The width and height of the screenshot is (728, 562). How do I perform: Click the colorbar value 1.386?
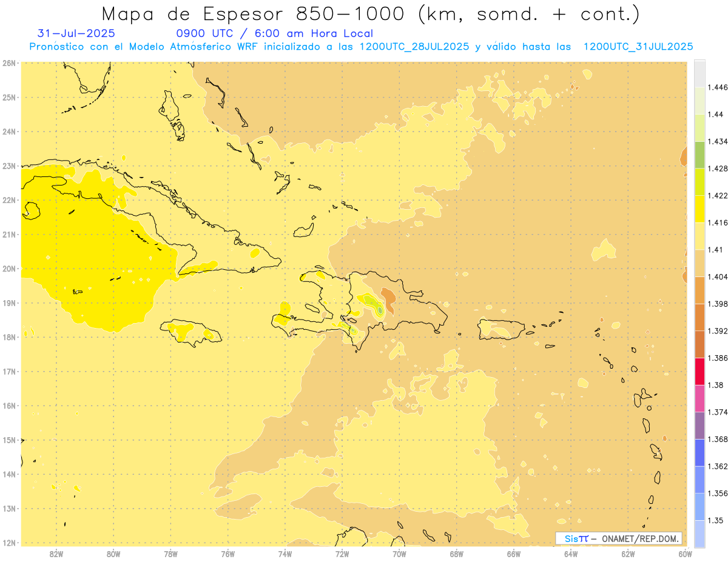click(x=717, y=358)
